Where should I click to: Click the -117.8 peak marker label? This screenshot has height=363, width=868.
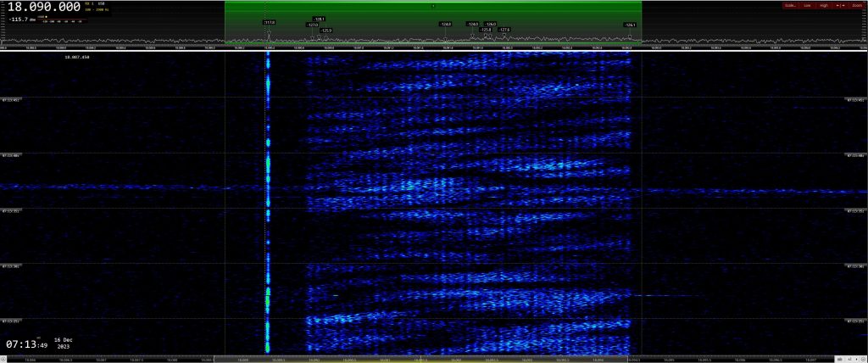[269, 23]
